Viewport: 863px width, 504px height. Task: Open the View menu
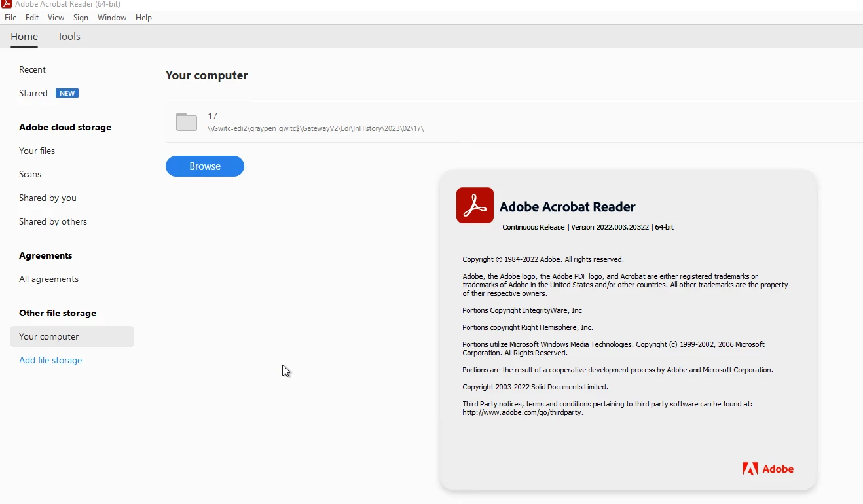[56, 18]
